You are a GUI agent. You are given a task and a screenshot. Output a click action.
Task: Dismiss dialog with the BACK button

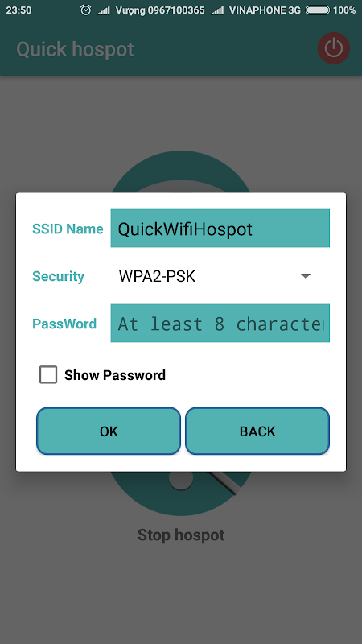257,431
